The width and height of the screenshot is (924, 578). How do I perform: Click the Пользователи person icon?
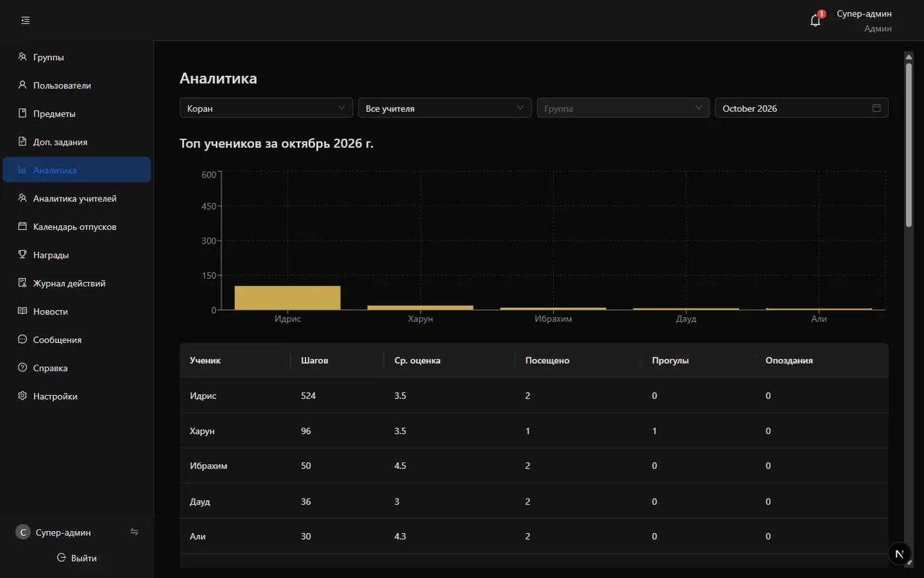22,85
